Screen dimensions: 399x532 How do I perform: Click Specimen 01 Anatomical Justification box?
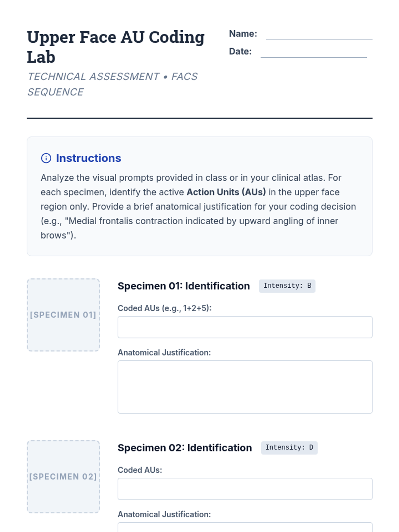click(245, 387)
